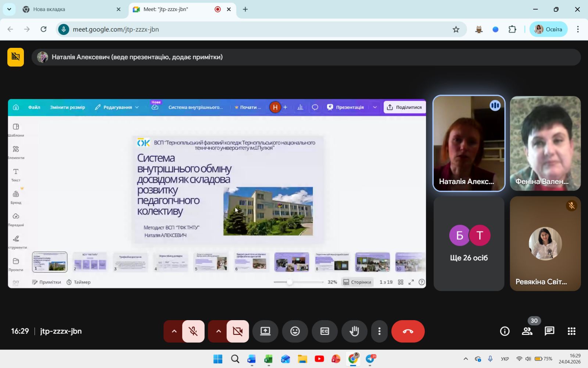Click the zoom slider at 32%

290,282
